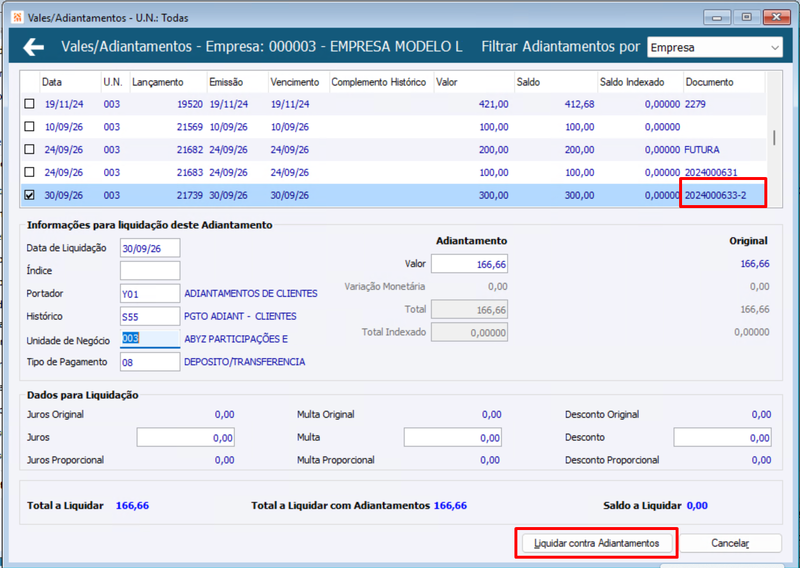
Task: Click the white back arrow icon
Action: (x=34, y=47)
